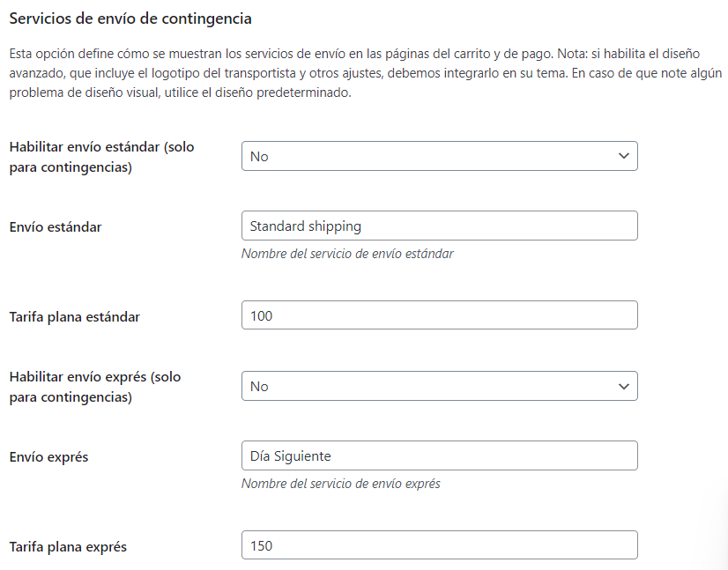Open the Habilitar envío estándar dropdown
The image size is (728, 570).
[439, 156]
